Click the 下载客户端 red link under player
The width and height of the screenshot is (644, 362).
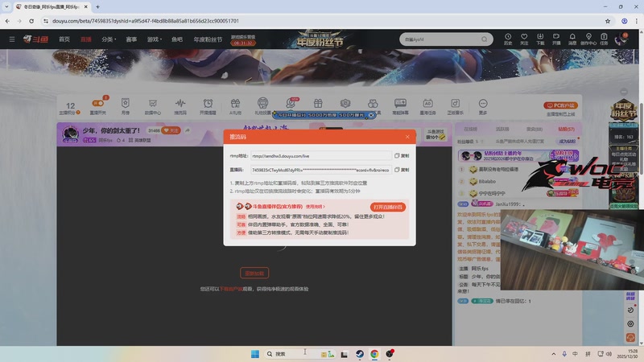231,289
